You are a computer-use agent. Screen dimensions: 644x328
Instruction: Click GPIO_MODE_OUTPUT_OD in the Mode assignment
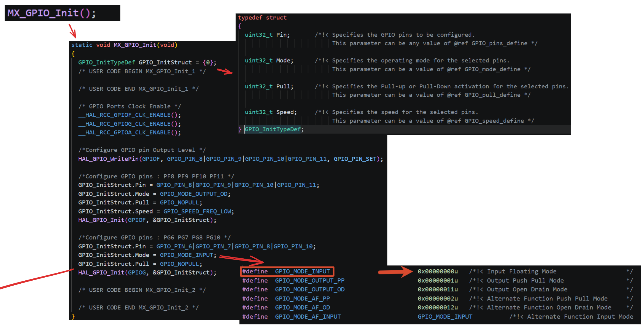pos(194,194)
